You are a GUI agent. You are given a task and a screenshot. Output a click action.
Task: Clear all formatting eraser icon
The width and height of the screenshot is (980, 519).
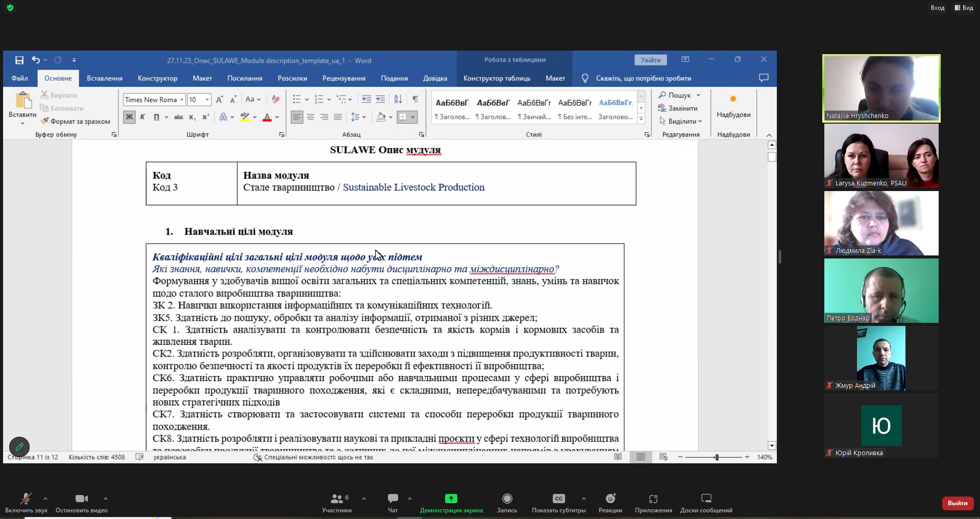click(x=276, y=100)
